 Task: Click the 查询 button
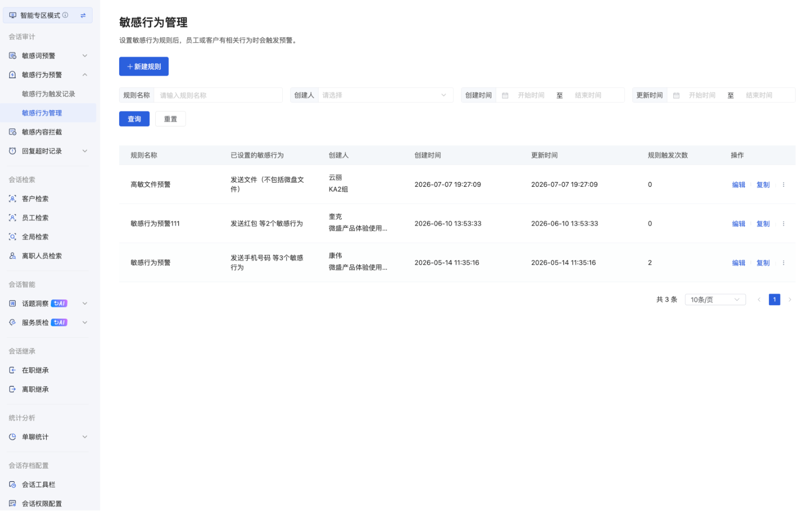(135, 119)
